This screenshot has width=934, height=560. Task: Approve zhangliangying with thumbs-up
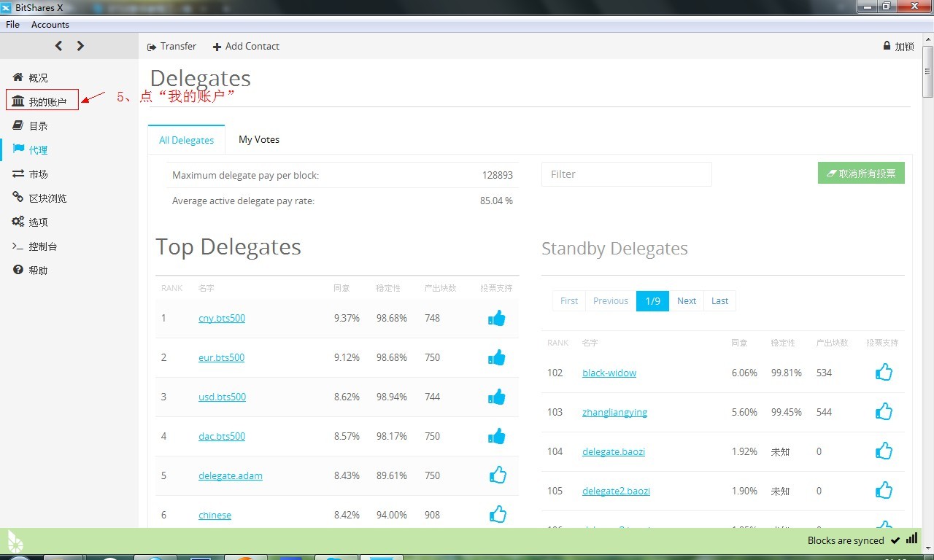click(884, 411)
